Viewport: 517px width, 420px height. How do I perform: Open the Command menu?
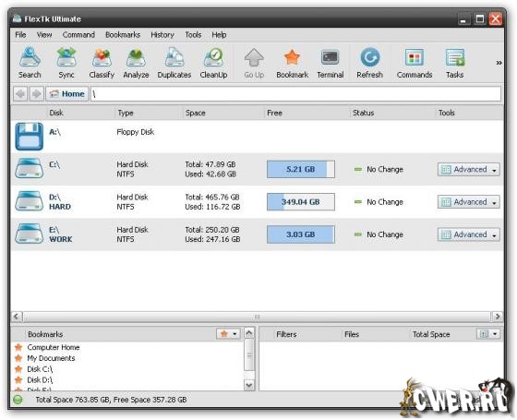(x=78, y=35)
